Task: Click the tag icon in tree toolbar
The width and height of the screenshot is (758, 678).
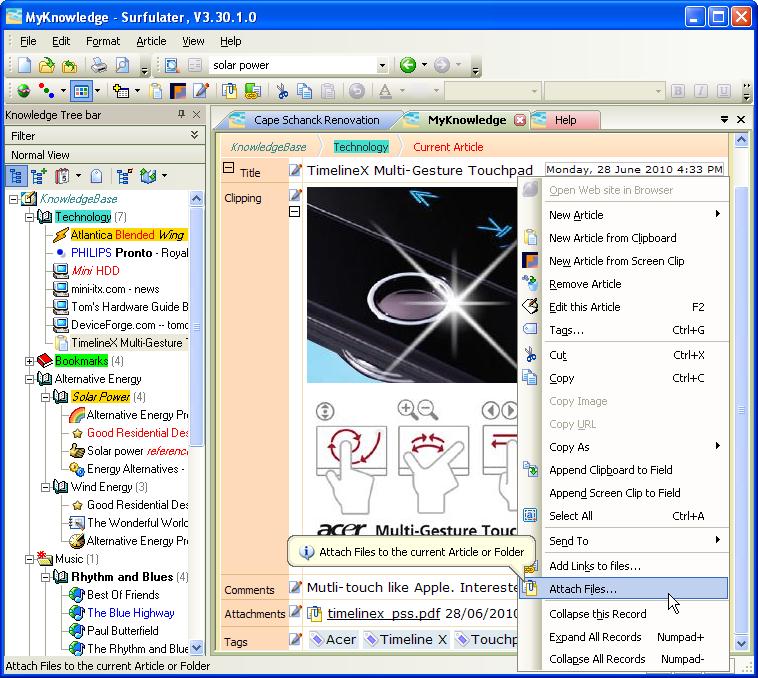Action: (97, 176)
